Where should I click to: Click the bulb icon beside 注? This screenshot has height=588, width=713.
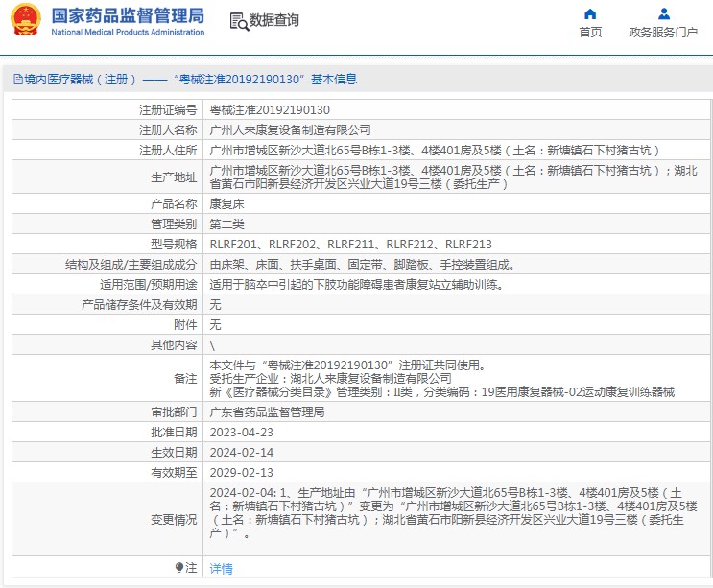178,568
